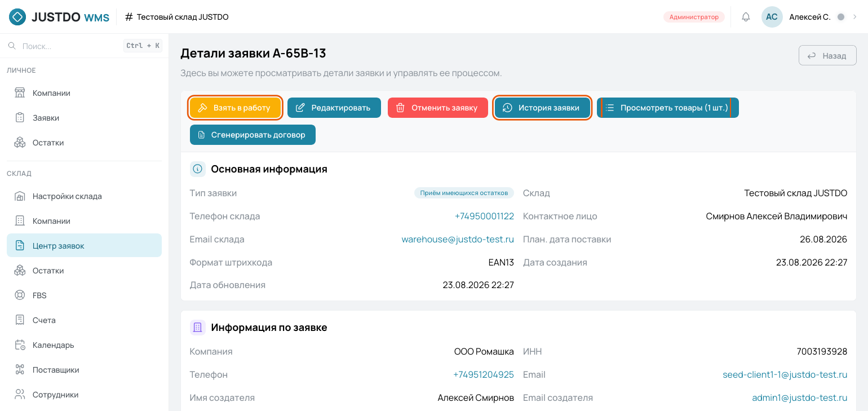Open Компании in the Склад section

[85, 221]
